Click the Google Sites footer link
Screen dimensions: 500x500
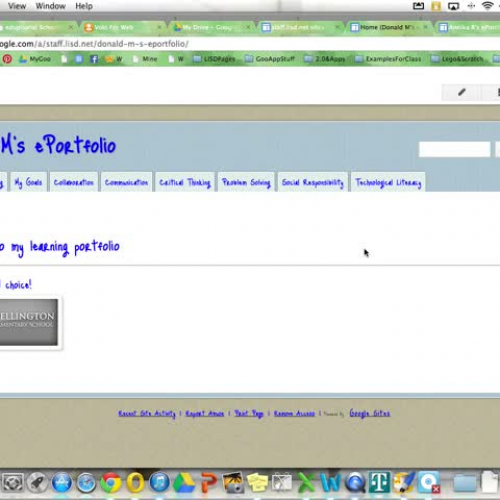(370, 413)
